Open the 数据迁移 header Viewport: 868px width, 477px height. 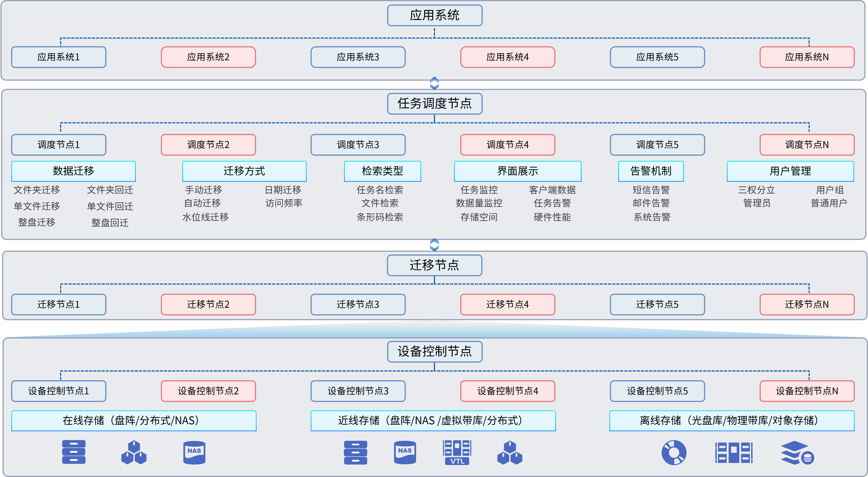[x=73, y=171]
